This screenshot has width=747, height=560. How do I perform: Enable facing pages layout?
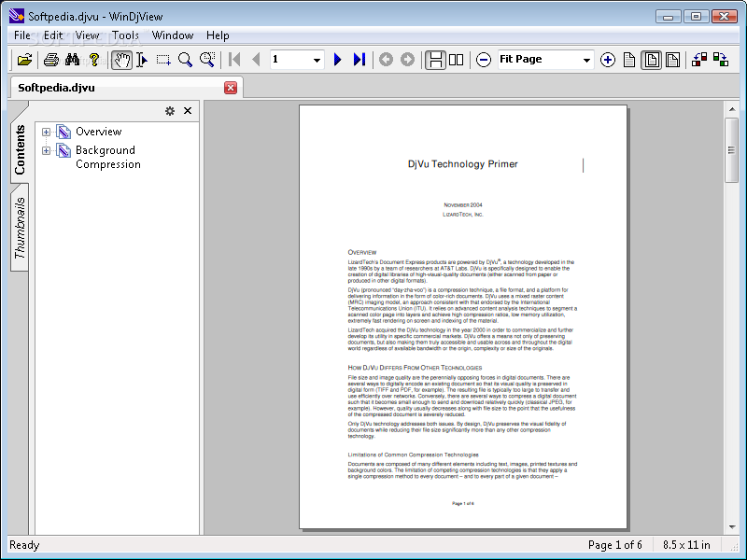click(x=456, y=60)
